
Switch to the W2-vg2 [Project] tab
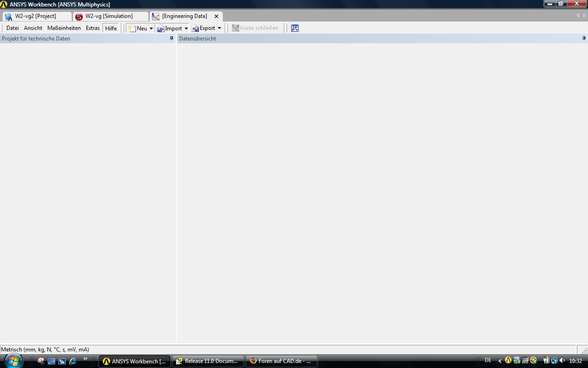[37, 16]
